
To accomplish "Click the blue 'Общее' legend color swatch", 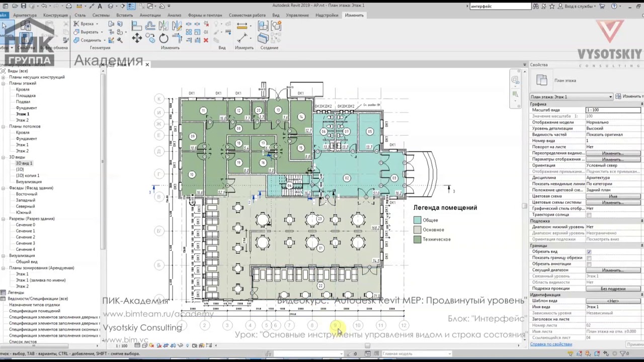I will 417,220.
